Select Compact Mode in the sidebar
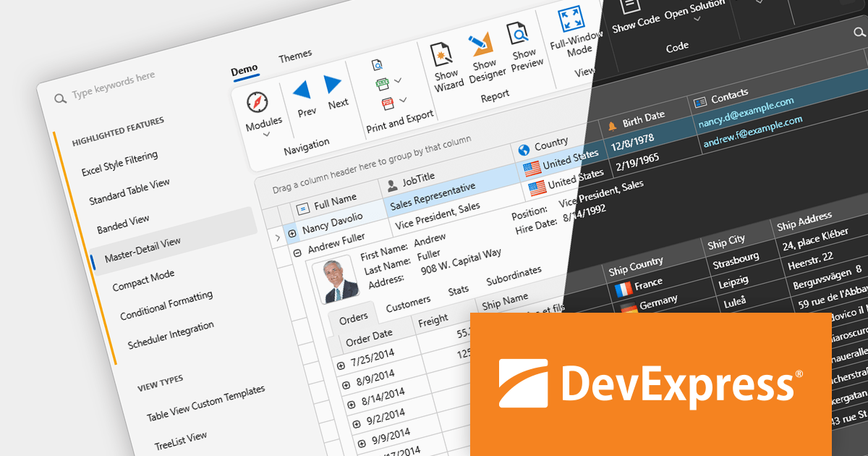The width and height of the screenshot is (868, 456). click(x=143, y=281)
